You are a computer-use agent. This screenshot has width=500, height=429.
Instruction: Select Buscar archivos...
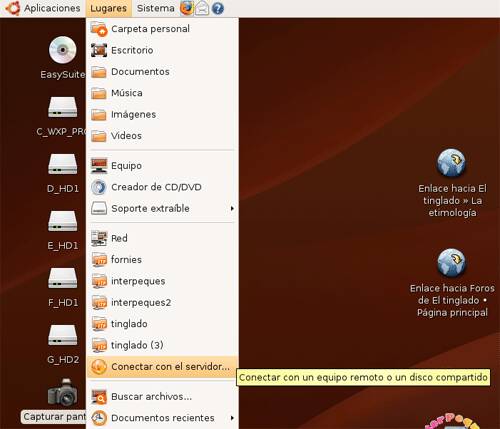pos(162,397)
